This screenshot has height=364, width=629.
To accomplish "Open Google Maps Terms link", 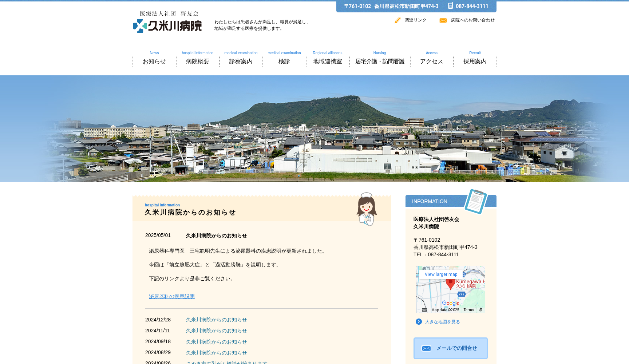I will pos(469,310).
